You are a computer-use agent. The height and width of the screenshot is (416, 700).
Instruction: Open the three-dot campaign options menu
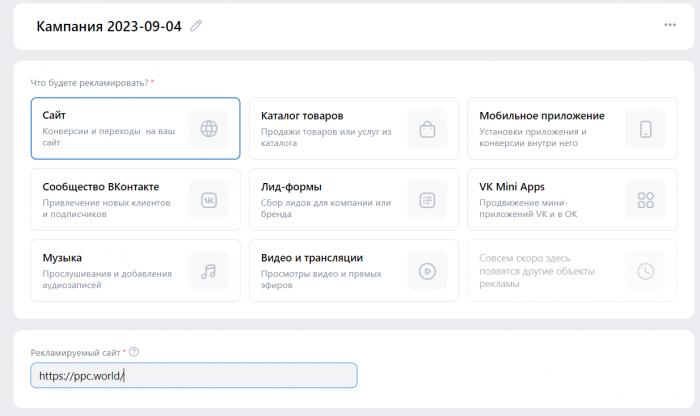click(670, 26)
